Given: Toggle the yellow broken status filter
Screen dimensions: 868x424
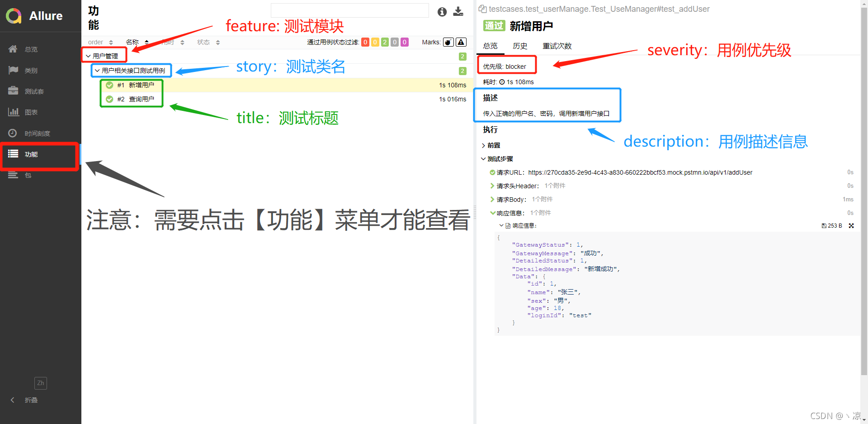Looking at the screenshot, I should pos(375,42).
